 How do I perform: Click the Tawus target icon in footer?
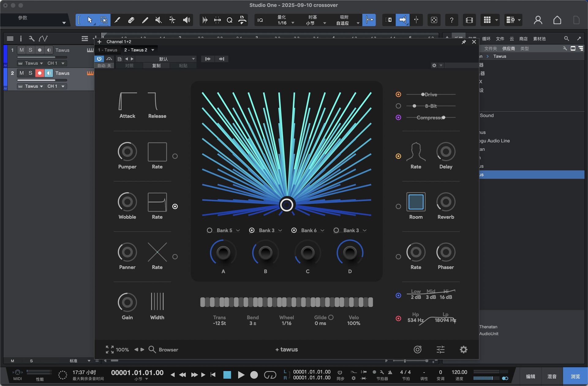click(417, 350)
